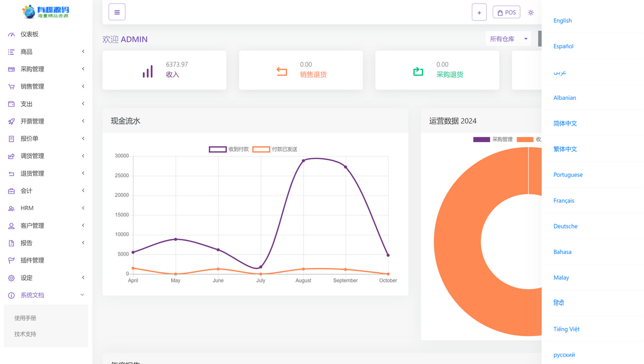This screenshot has height=364, width=644.
Task: Open the POS screen button
Action: [506, 12]
